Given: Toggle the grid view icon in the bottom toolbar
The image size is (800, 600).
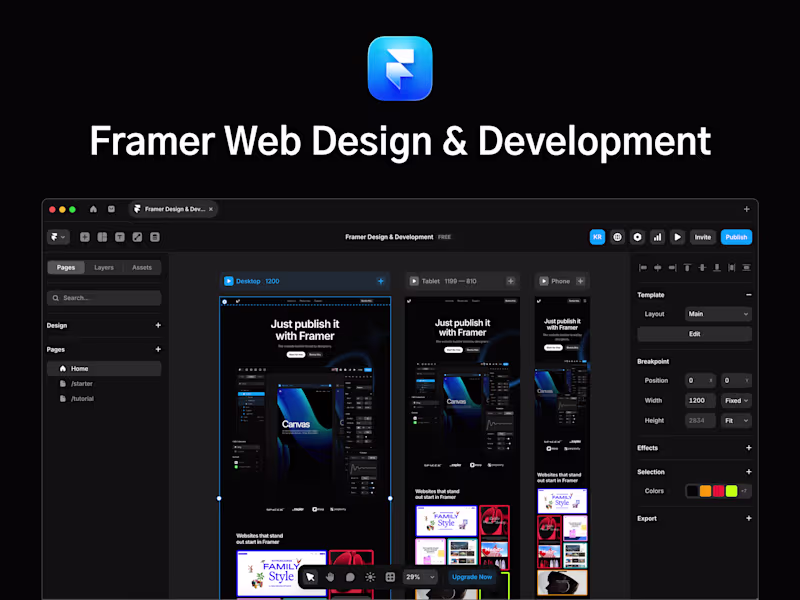Looking at the screenshot, I should (x=390, y=577).
